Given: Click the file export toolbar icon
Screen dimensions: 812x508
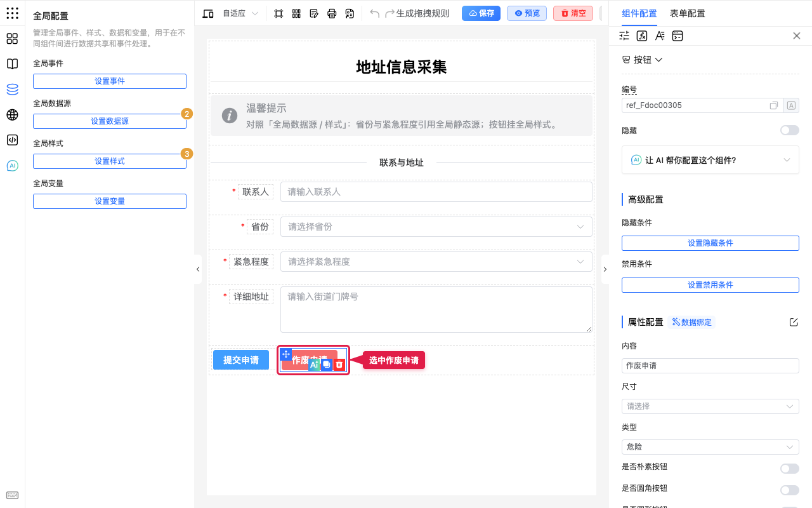Looking at the screenshot, I should (350, 13).
